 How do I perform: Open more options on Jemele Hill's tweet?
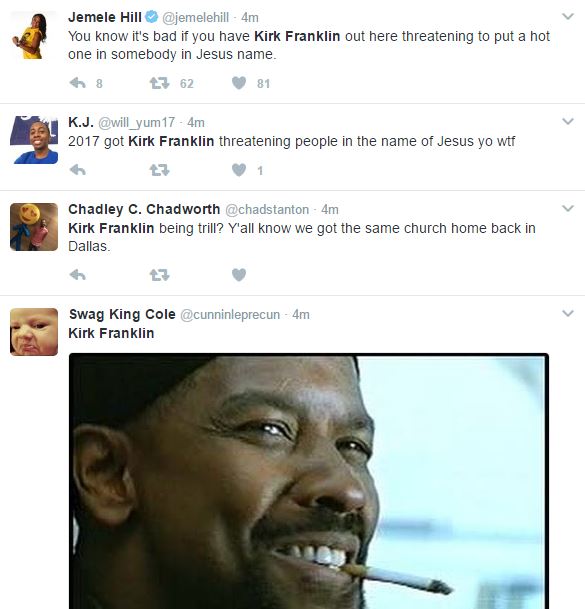point(568,16)
